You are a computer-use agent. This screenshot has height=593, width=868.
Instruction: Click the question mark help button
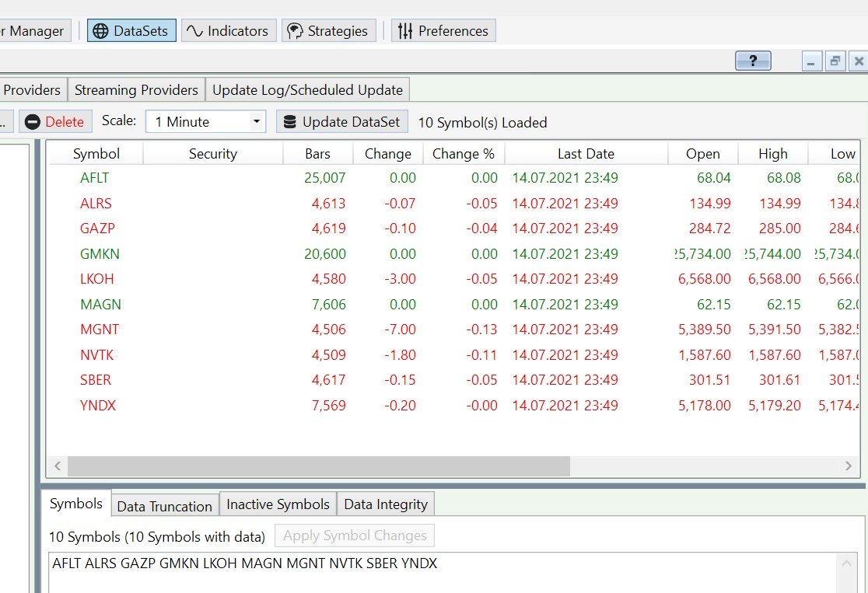(753, 61)
